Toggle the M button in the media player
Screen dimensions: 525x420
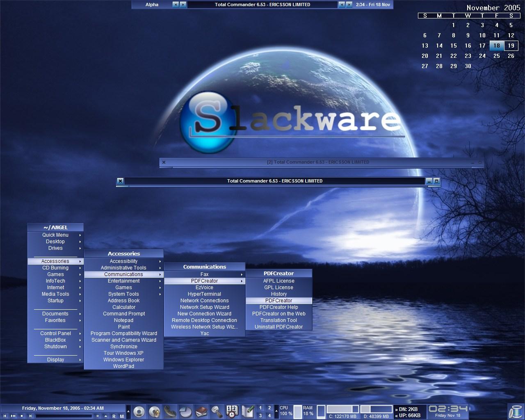[122, 416]
